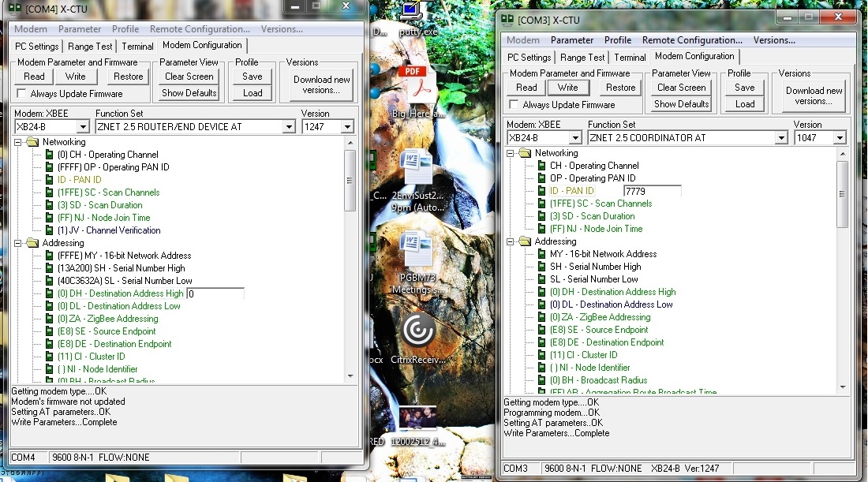The width and height of the screenshot is (868, 482).
Task: Click the icon beside (FFFE) MY in COM4
Action: (x=49, y=256)
